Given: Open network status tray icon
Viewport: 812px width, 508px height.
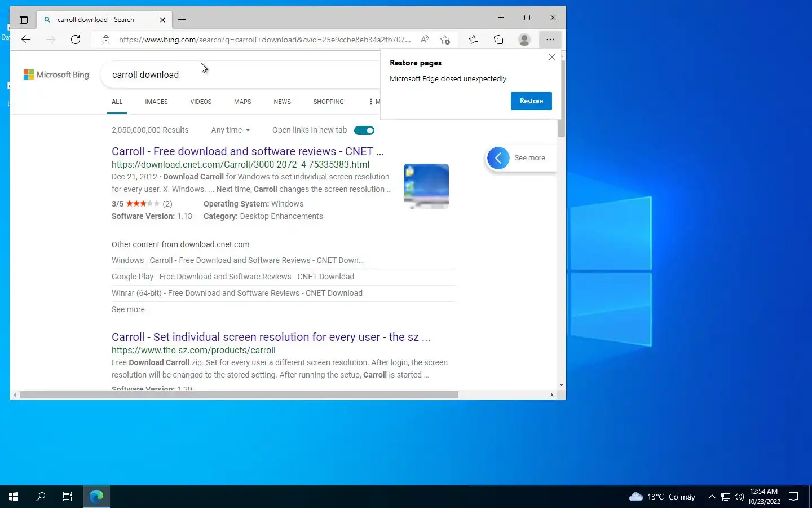Looking at the screenshot, I should (726, 497).
